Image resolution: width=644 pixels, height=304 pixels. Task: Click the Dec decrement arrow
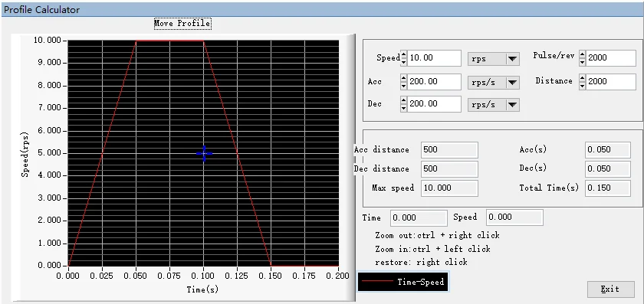coord(404,107)
